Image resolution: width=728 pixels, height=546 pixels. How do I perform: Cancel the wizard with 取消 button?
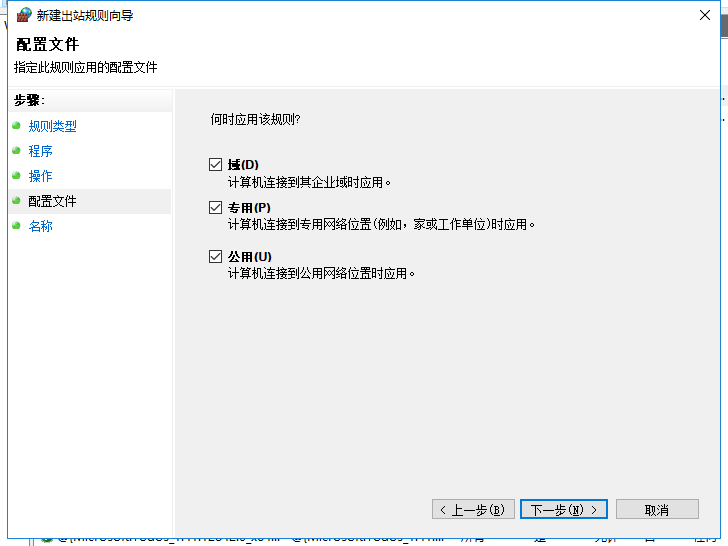tap(656, 509)
